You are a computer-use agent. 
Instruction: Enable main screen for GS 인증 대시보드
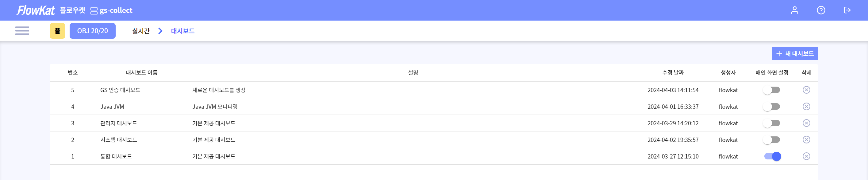point(772,90)
